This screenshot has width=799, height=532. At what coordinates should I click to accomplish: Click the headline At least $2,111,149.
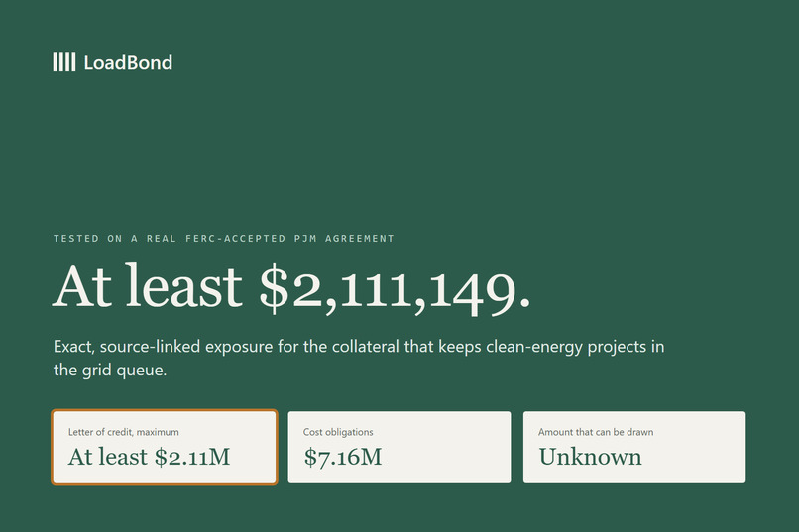coord(291,287)
